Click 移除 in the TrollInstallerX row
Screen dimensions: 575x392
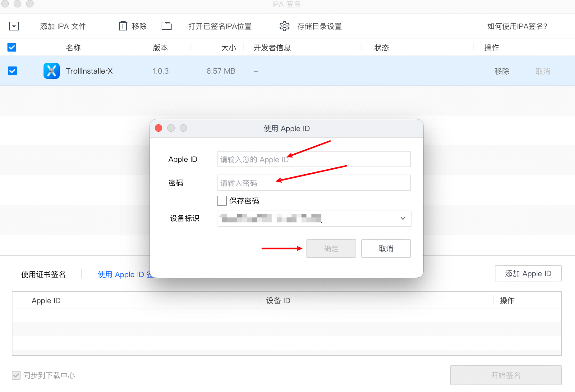point(502,71)
